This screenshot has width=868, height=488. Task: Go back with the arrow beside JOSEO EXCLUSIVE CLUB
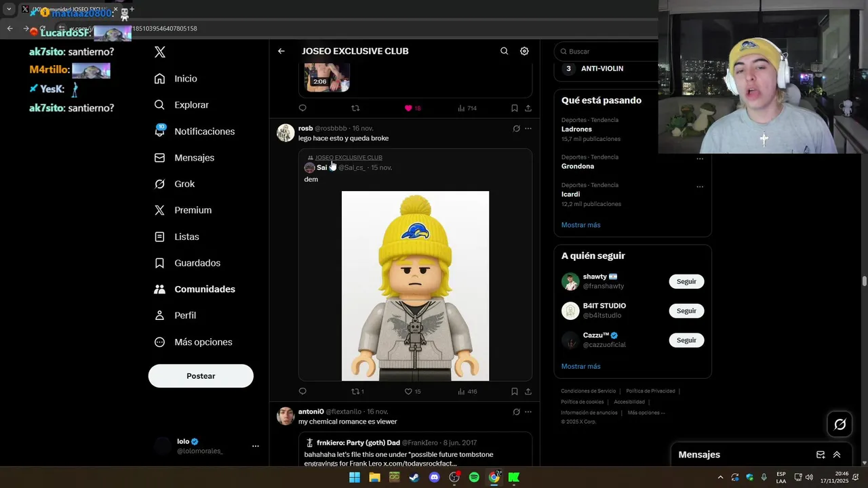281,51
